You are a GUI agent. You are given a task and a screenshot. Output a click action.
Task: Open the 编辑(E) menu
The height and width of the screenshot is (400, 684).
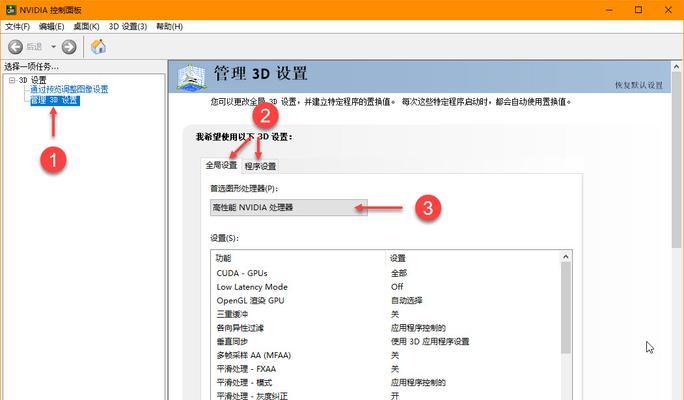point(54,26)
